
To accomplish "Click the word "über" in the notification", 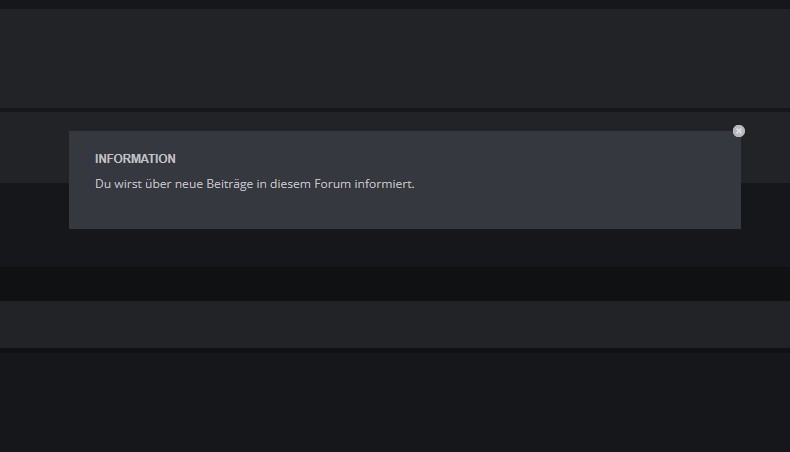I will point(158,184).
